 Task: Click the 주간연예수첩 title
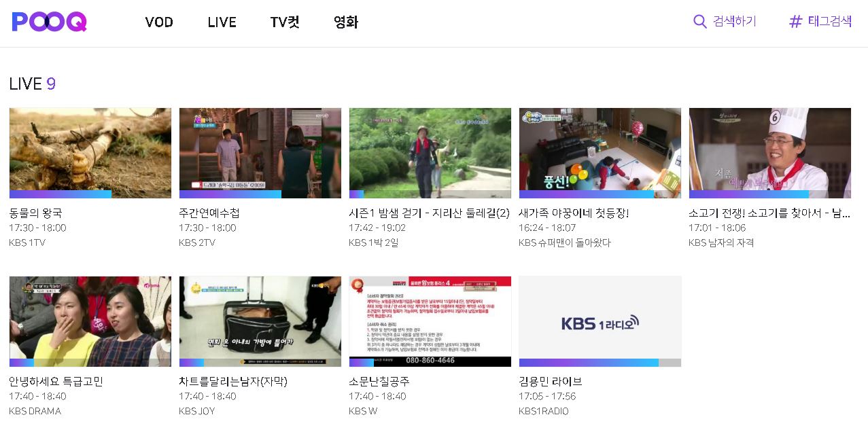click(x=209, y=213)
